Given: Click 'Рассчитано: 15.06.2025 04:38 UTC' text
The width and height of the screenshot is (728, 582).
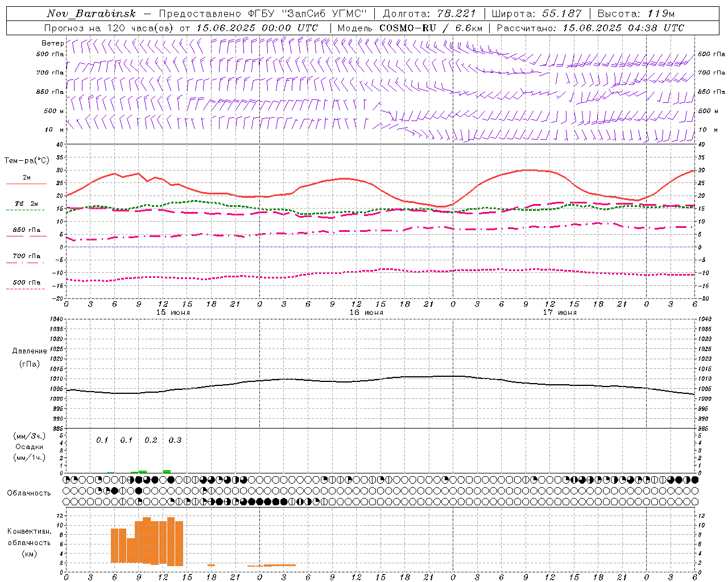Looking at the screenshot, I should point(590,28).
